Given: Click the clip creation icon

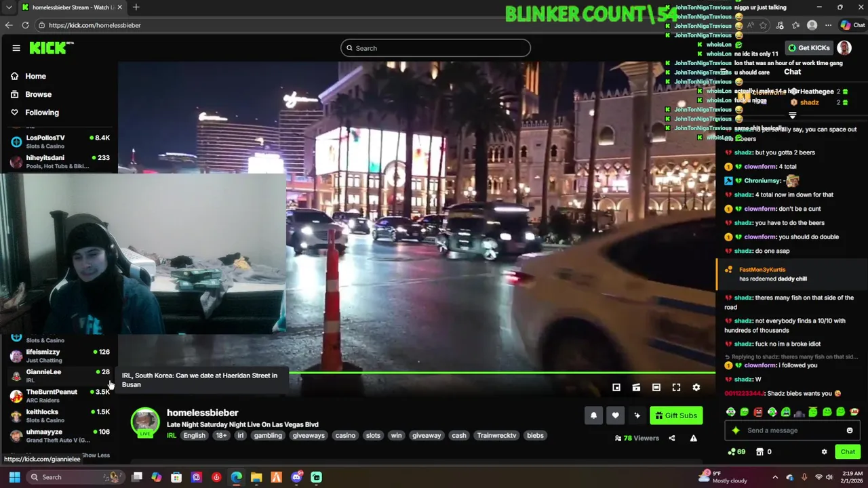Looking at the screenshot, I should click(636, 388).
